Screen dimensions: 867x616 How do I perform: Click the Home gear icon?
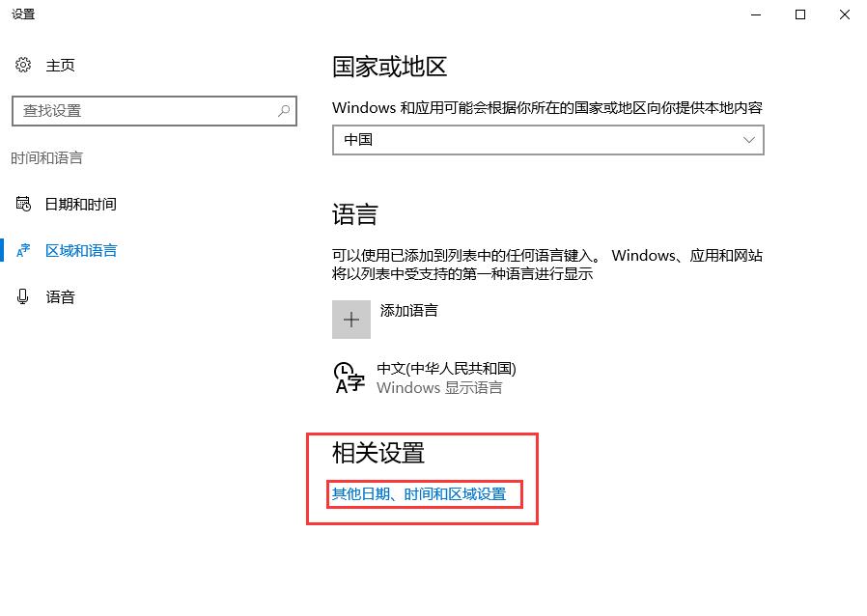pyautogui.click(x=23, y=65)
